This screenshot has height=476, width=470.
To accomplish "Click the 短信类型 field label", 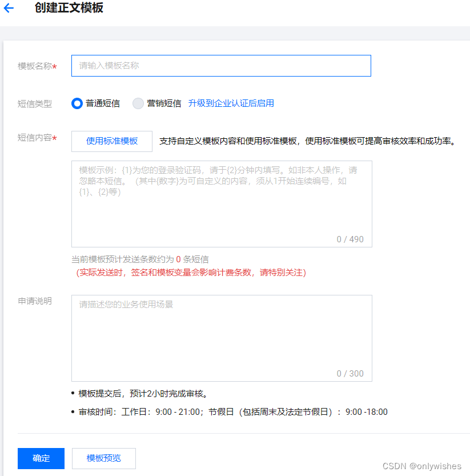I will (35, 104).
